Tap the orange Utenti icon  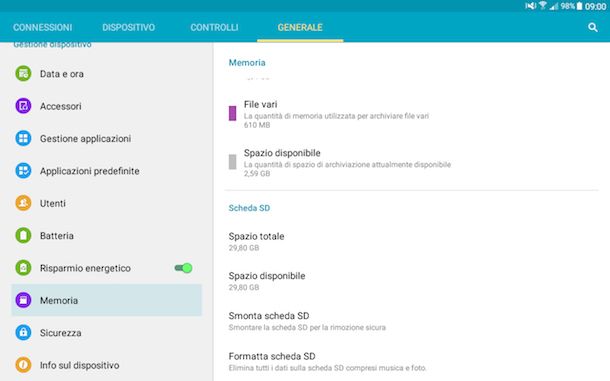23,203
